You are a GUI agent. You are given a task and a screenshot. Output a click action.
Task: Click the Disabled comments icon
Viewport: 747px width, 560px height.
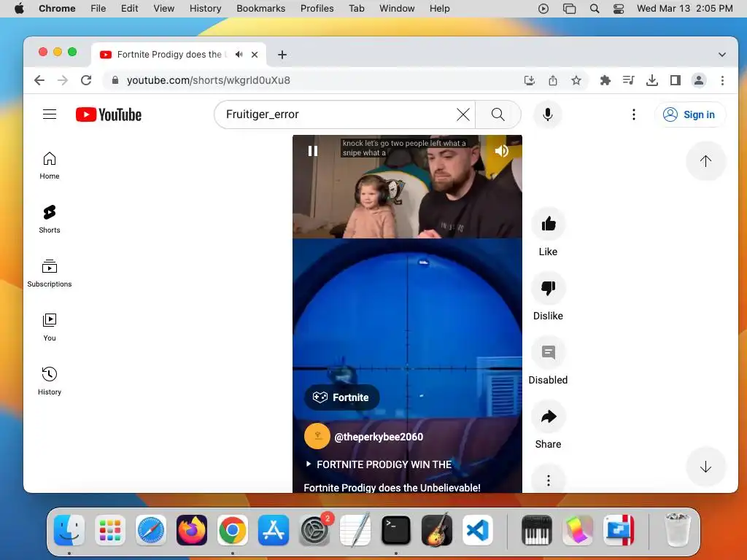pos(549,352)
